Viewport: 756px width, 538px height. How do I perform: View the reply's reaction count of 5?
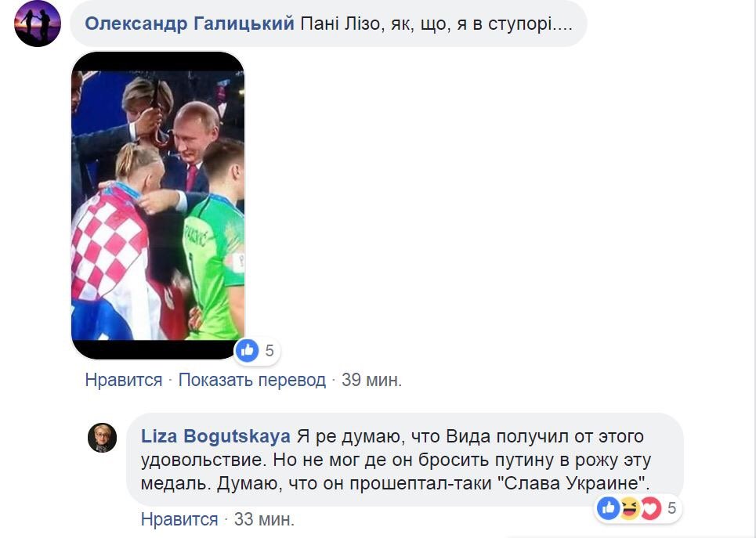coord(671,507)
